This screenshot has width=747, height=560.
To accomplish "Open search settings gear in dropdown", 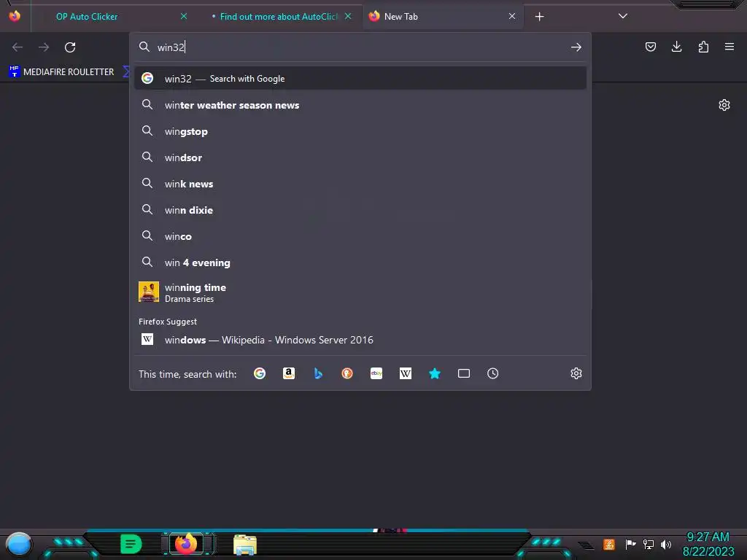I will coord(576,374).
